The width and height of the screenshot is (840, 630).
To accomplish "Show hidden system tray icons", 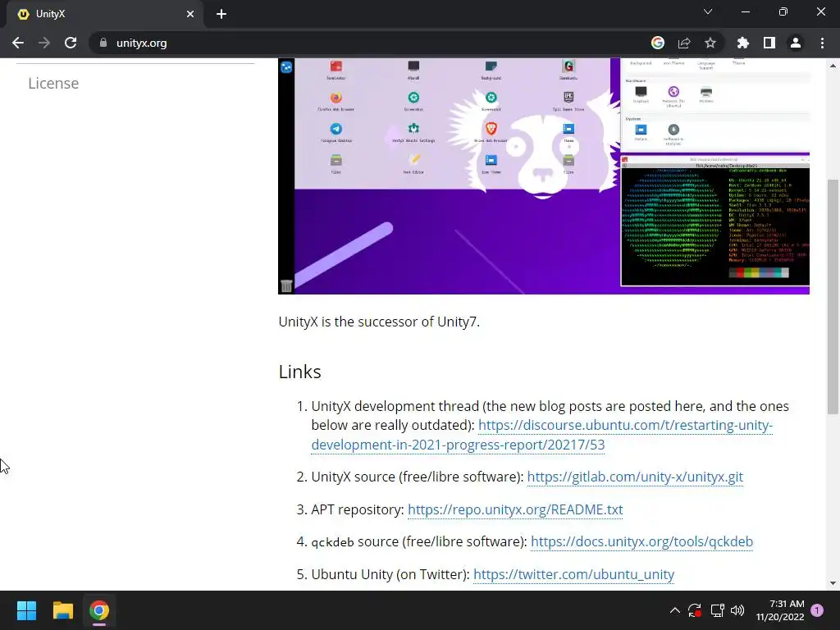I will pos(675,610).
